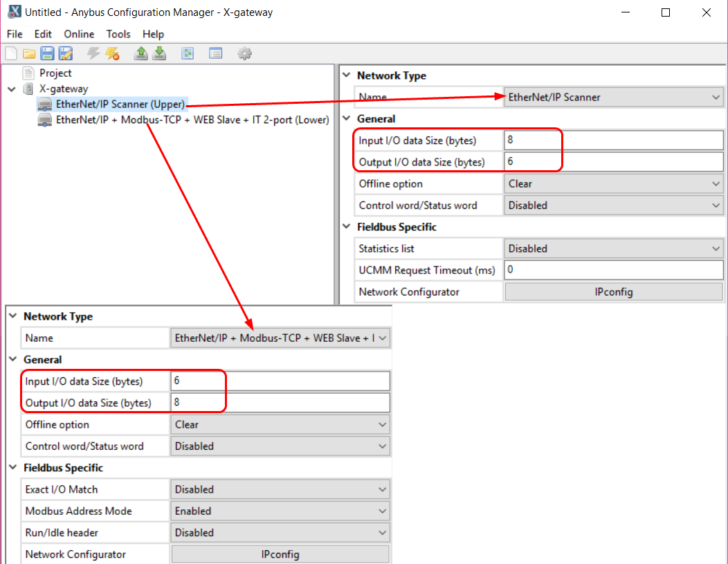Click IPconfig button below UCMM Request Timeout
Screen dimensions: 728x564
click(x=613, y=292)
